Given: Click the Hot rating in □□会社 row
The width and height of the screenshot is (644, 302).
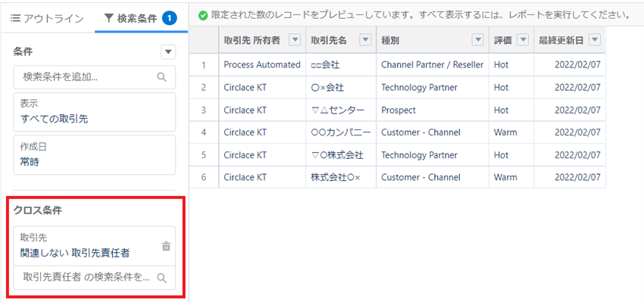Looking at the screenshot, I should tap(511, 65).
